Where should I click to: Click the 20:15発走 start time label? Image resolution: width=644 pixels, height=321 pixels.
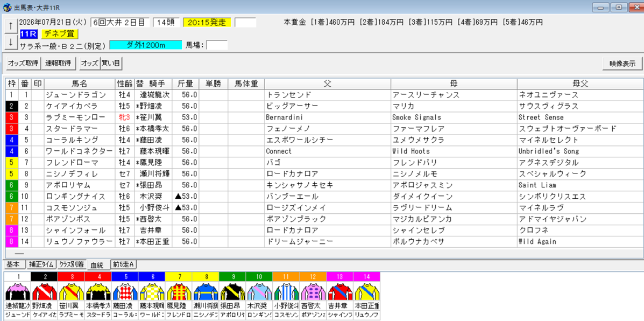207,22
